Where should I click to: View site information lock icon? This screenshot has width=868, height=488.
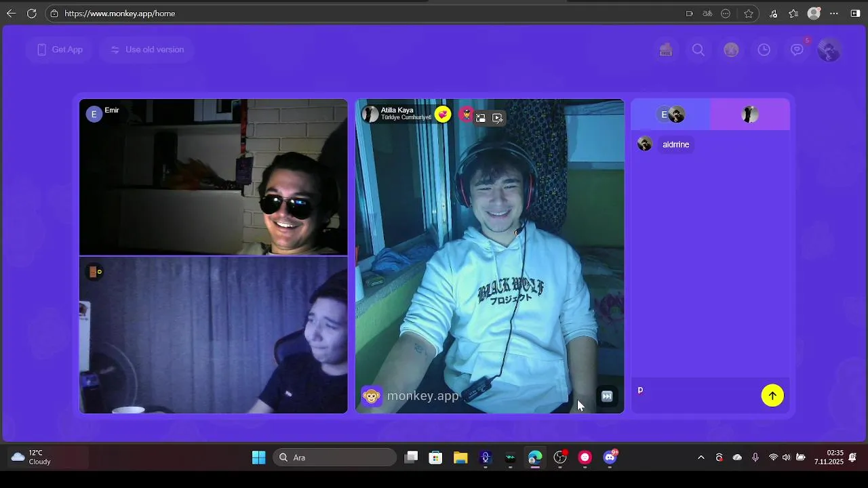(54, 14)
